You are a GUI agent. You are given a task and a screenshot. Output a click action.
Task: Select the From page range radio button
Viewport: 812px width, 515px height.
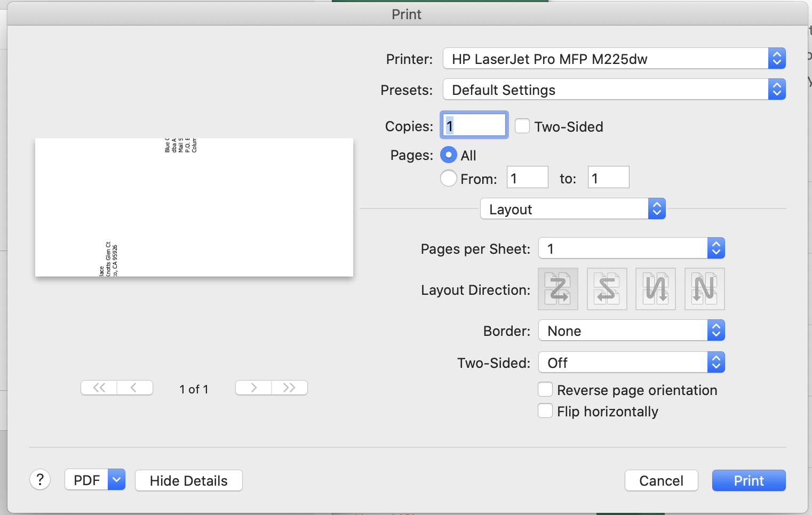pos(449,178)
